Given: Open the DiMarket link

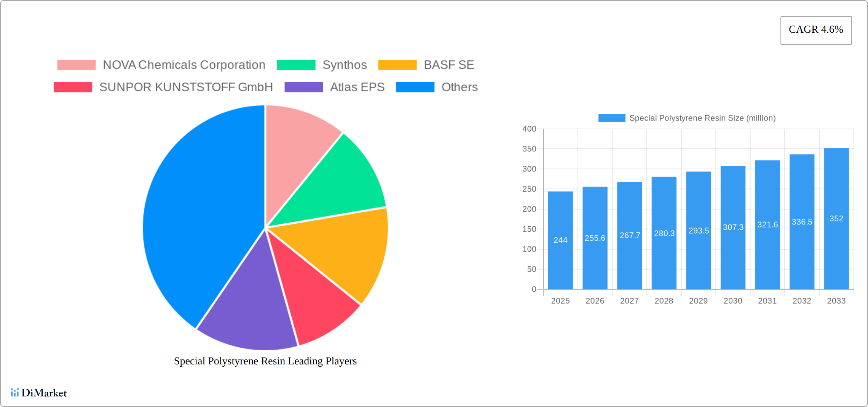Looking at the screenshot, I should click(39, 393).
